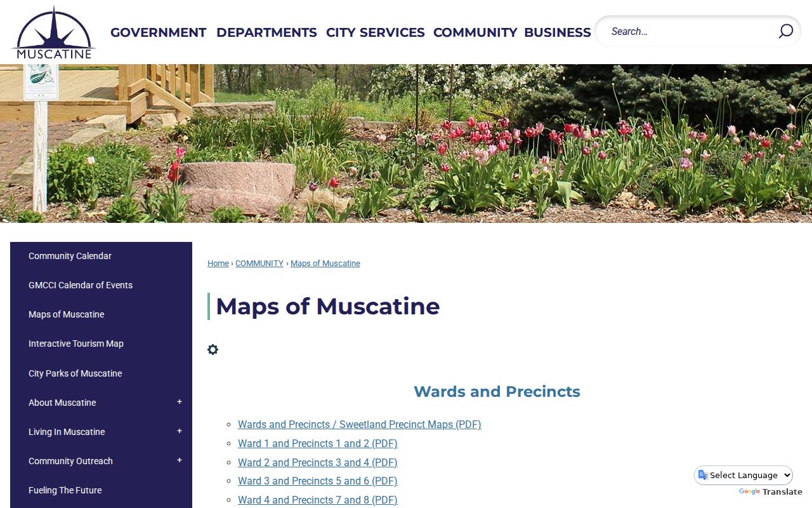Open the DEPARTMENTS menu
Screen dimensions: 812x508
click(266, 32)
